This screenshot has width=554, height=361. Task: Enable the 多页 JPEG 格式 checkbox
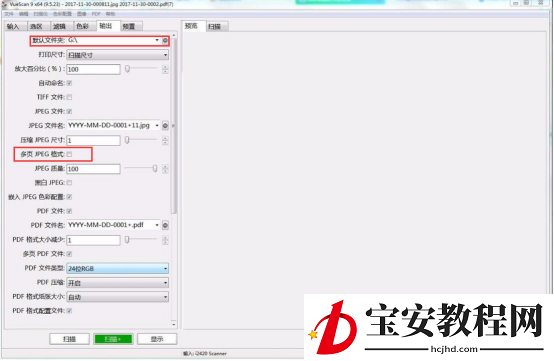click(x=69, y=154)
